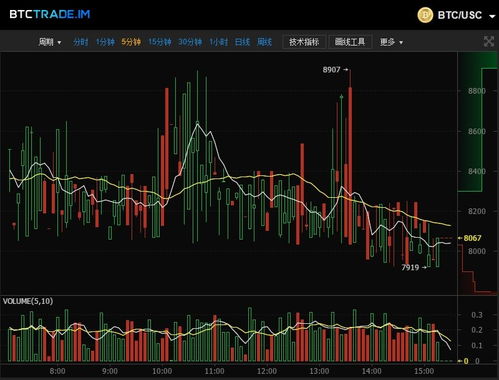This screenshot has width=499, height=380.
Task: Click the 画线工具 drawing tools button
Action: tap(350, 42)
